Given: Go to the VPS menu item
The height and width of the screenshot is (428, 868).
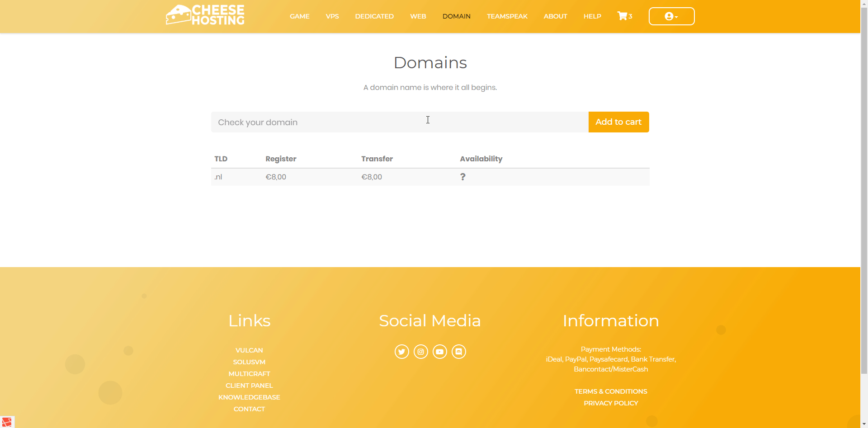Looking at the screenshot, I should point(332,16).
